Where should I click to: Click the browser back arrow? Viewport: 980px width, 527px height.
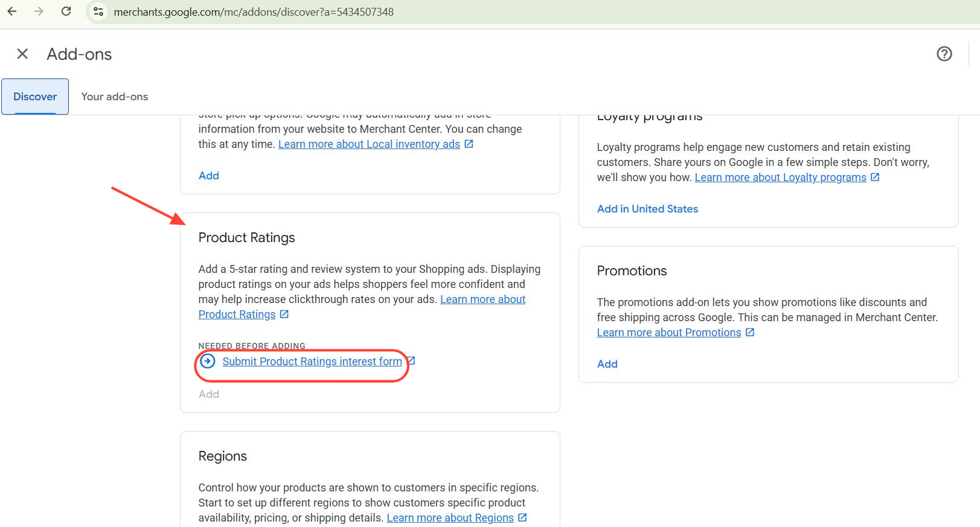(12, 11)
